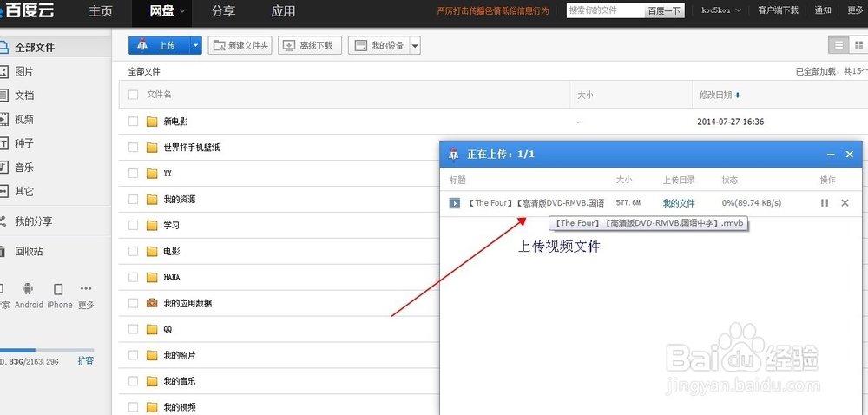Open the dropdown arrow beside 上传
Image resolution: width=868 pixels, height=415 pixels.
click(196, 45)
